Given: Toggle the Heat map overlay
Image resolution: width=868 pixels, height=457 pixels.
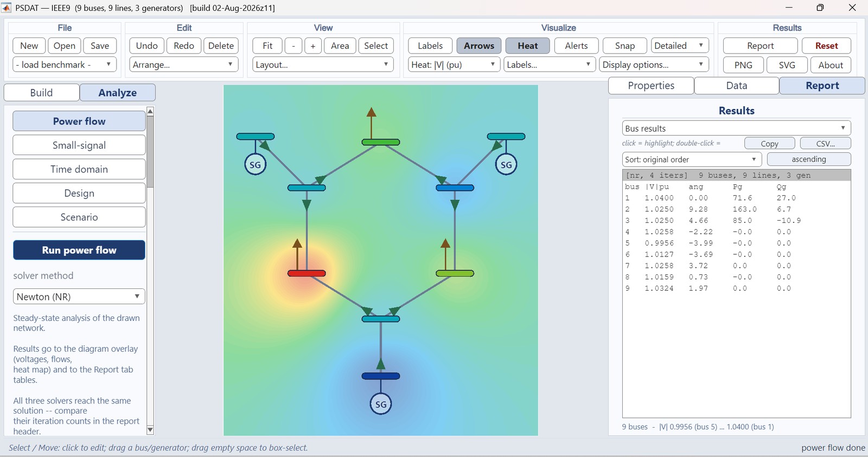Looking at the screenshot, I should point(528,46).
